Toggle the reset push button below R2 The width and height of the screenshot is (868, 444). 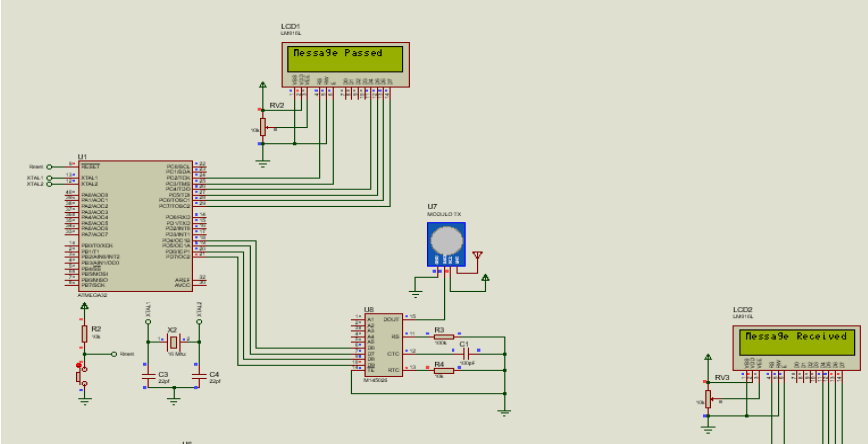(81, 374)
